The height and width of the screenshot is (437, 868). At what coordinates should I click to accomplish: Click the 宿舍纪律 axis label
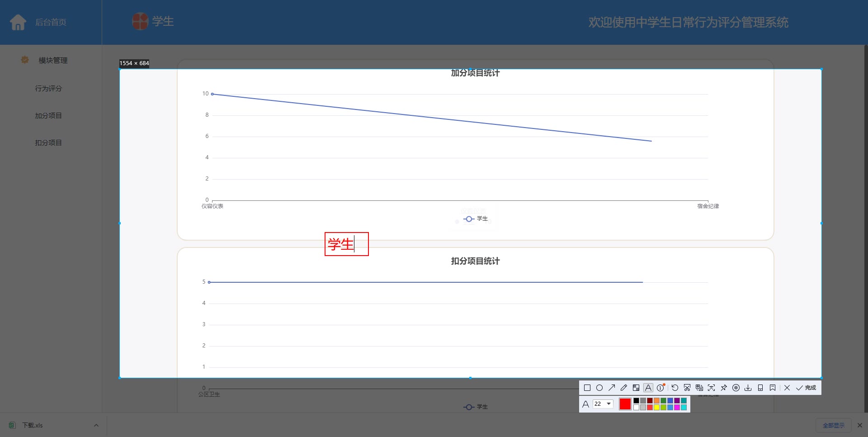click(x=708, y=206)
